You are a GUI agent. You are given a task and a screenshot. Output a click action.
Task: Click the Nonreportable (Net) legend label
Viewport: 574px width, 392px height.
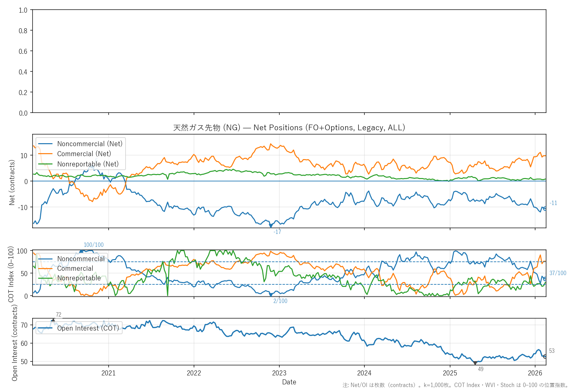tap(88, 164)
